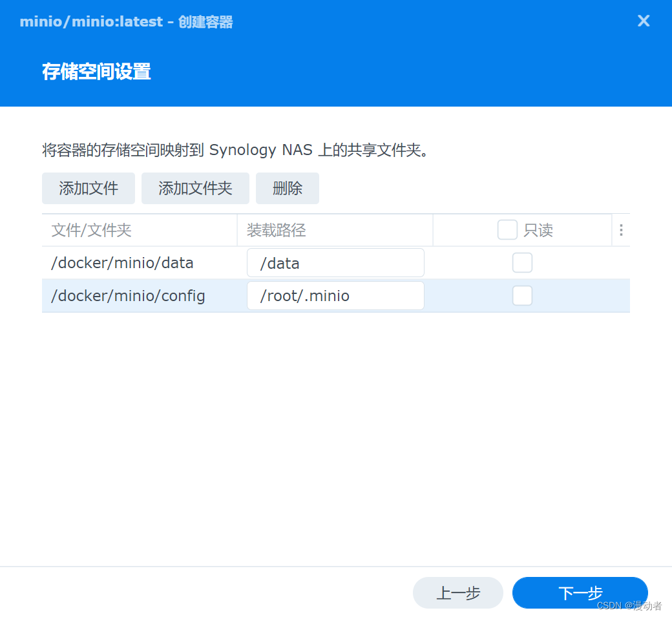
Task: Enable read-only for /docker/minio/data
Action: coord(522,262)
